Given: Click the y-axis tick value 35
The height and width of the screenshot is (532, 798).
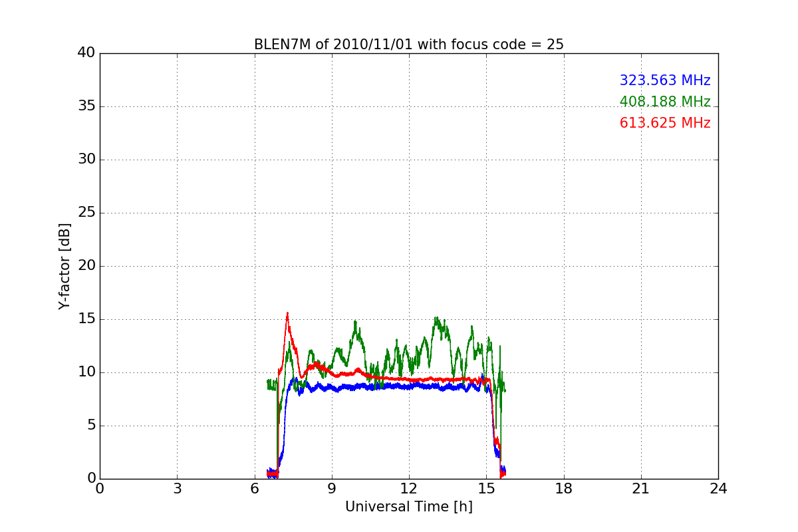Looking at the screenshot, I should [86, 106].
